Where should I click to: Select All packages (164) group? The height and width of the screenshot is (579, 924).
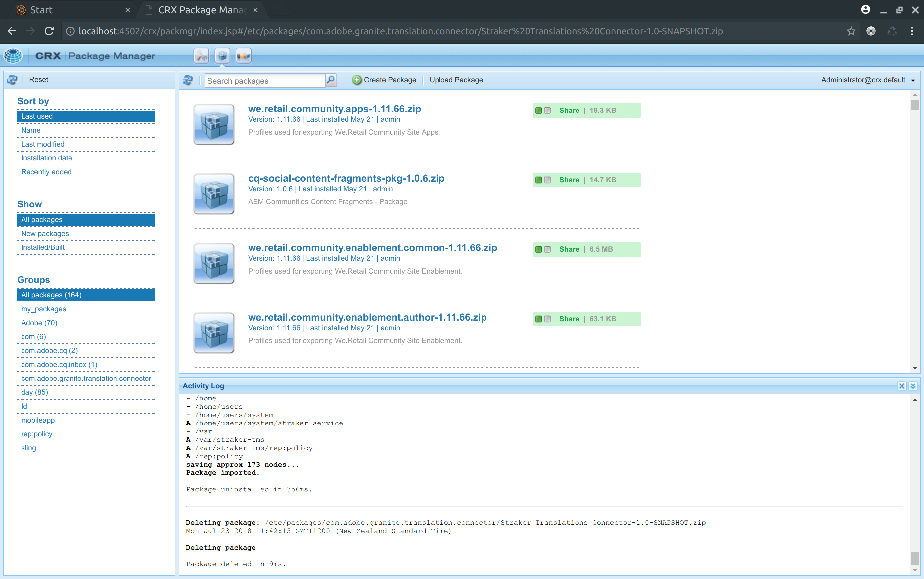pos(86,295)
